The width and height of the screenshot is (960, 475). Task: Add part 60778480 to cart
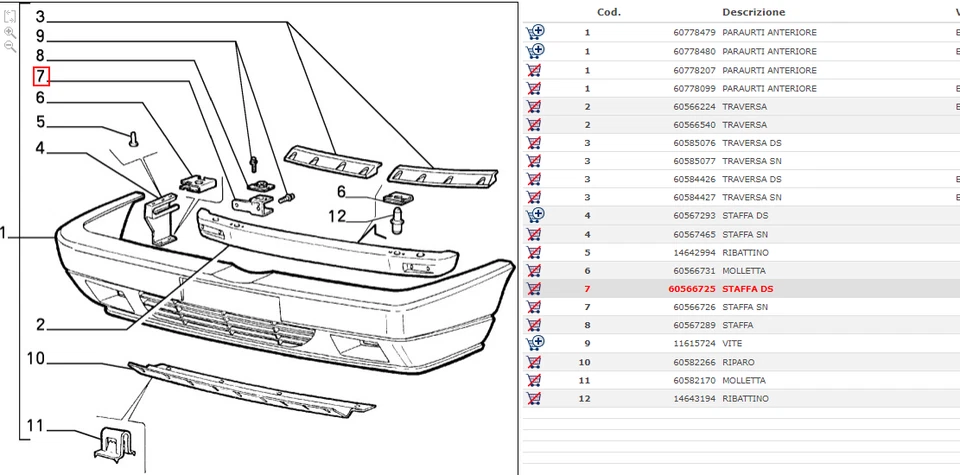click(535, 51)
